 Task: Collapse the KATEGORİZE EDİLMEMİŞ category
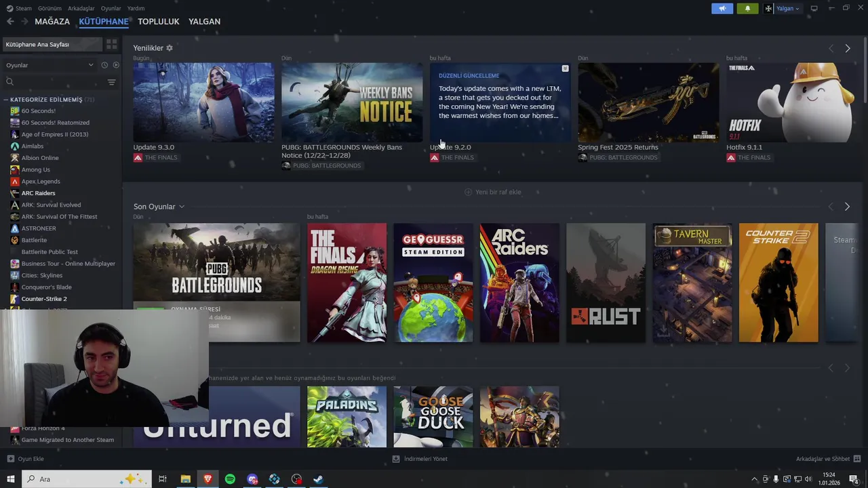(x=5, y=100)
